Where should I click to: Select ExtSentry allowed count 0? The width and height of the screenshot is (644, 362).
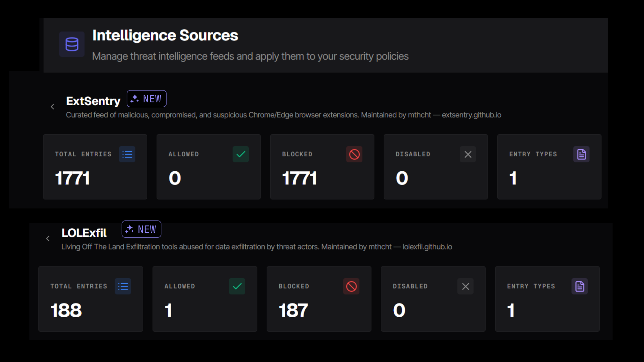[175, 178]
